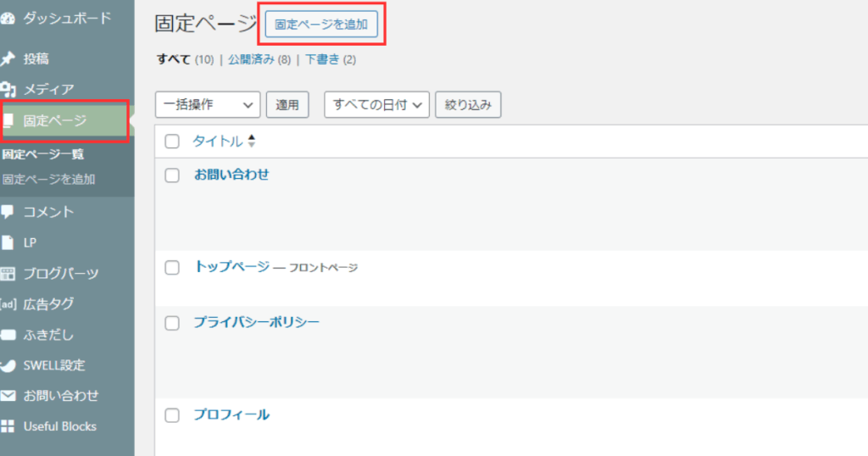Check the お問い合わせ page row checkbox

[172, 175]
